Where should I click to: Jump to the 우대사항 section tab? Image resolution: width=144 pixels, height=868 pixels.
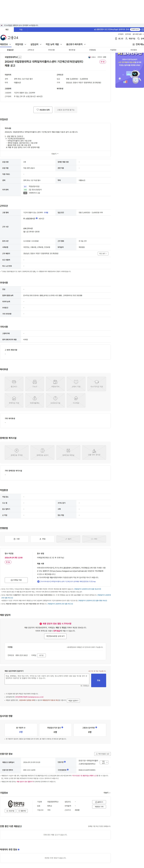click(x=51, y=50)
